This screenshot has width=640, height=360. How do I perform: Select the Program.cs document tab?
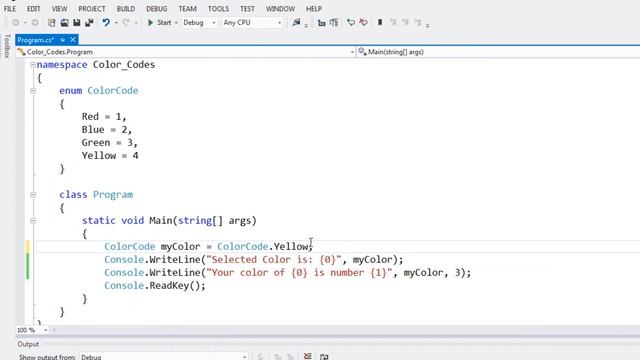(36, 40)
